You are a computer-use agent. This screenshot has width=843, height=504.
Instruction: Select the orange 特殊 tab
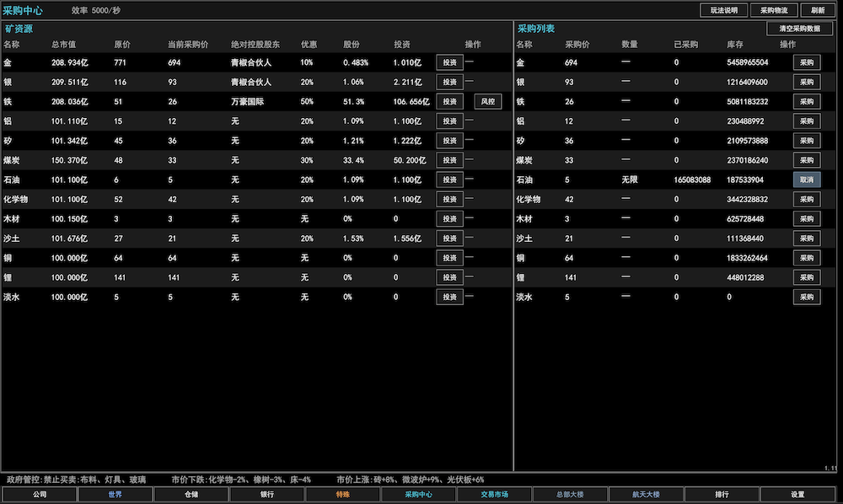342,495
